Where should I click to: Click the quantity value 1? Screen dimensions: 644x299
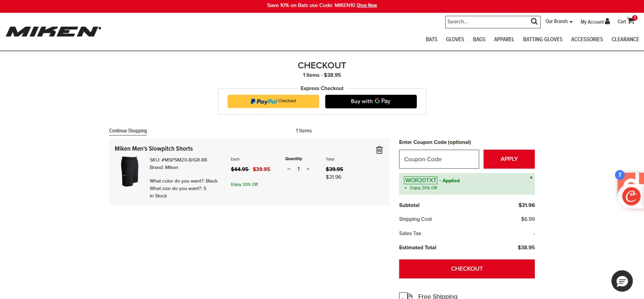pos(298,169)
